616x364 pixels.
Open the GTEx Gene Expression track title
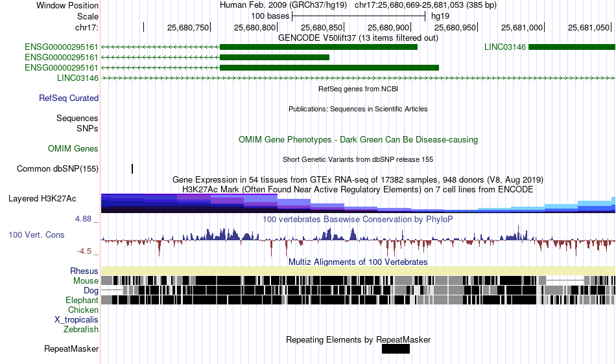[358, 179]
